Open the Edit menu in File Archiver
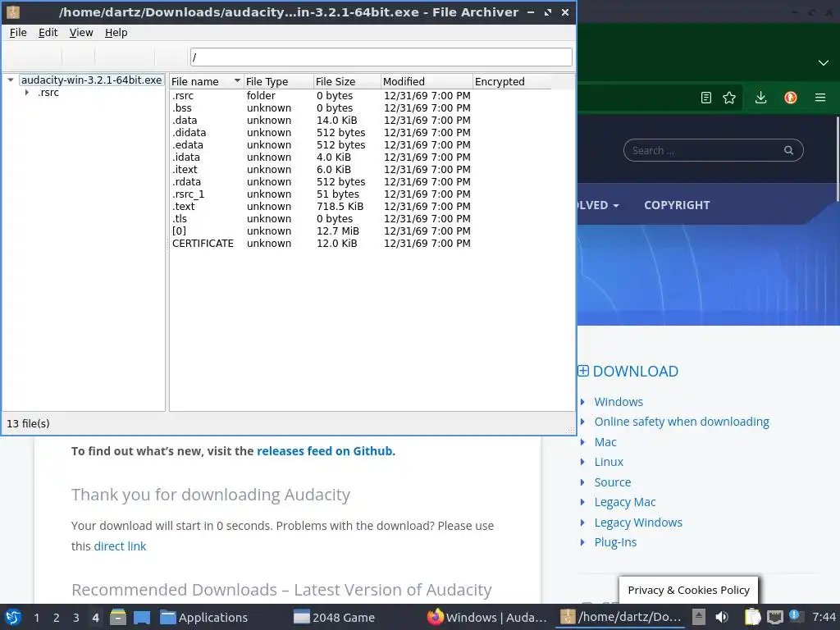Viewport: 840px width, 630px height. click(48, 33)
